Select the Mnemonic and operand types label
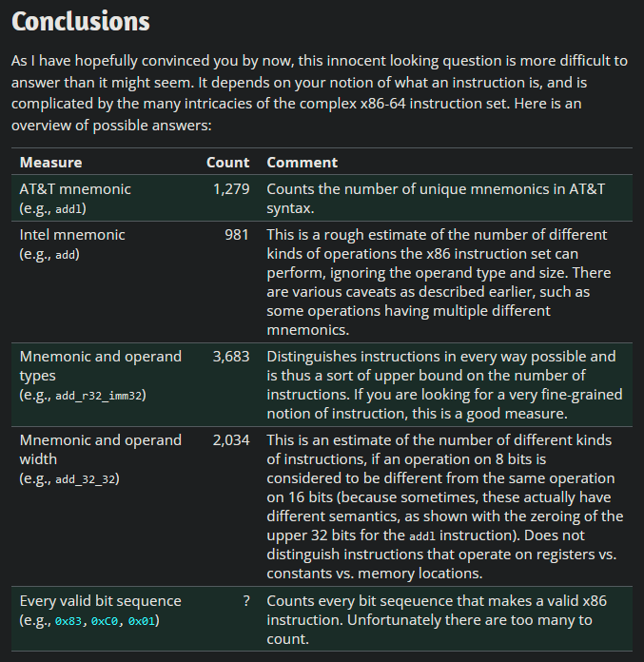The width and height of the screenshot is (644, 662). [x=100, y=366]
